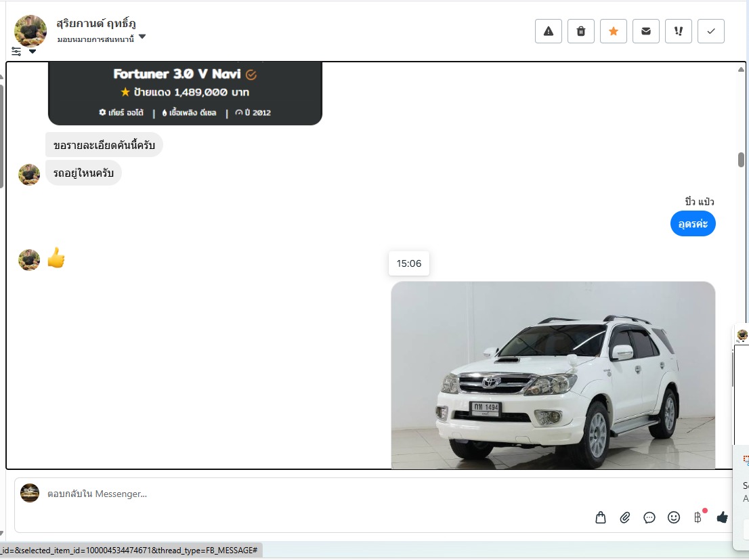The image size is (749, 560).
Task: Open the shopping bag products icon
Action: [601, 517]
